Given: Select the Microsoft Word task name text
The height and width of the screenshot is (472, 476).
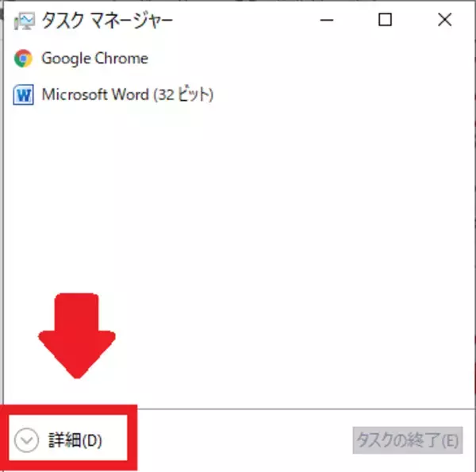Looking at the screenshot, I should (95, 94).
